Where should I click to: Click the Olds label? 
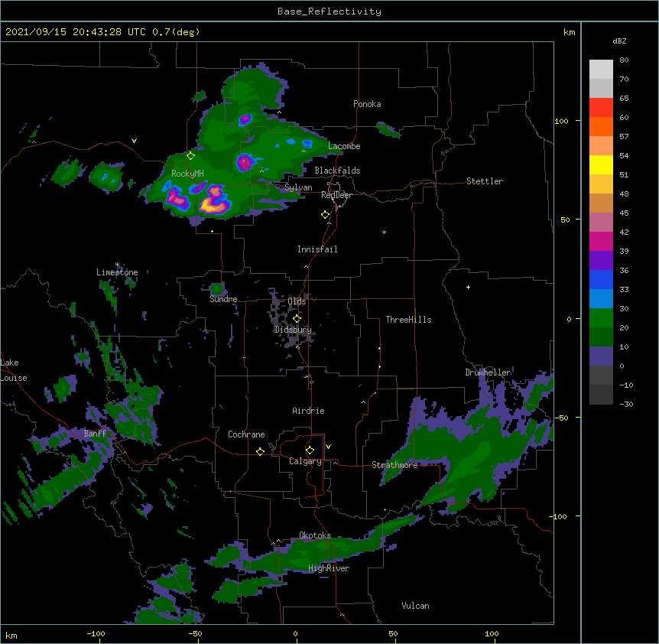click(x=297, y=301)
